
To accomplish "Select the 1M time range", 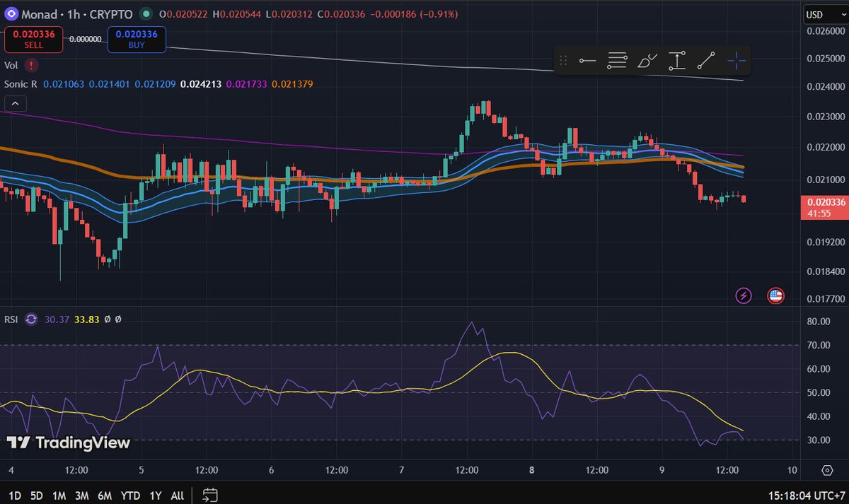I will click(x=61, y=496).
